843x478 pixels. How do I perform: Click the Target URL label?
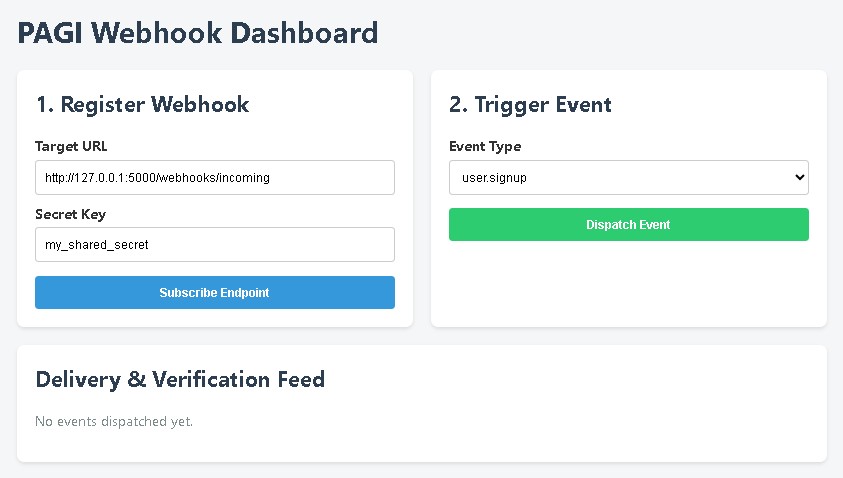[71, 146]
